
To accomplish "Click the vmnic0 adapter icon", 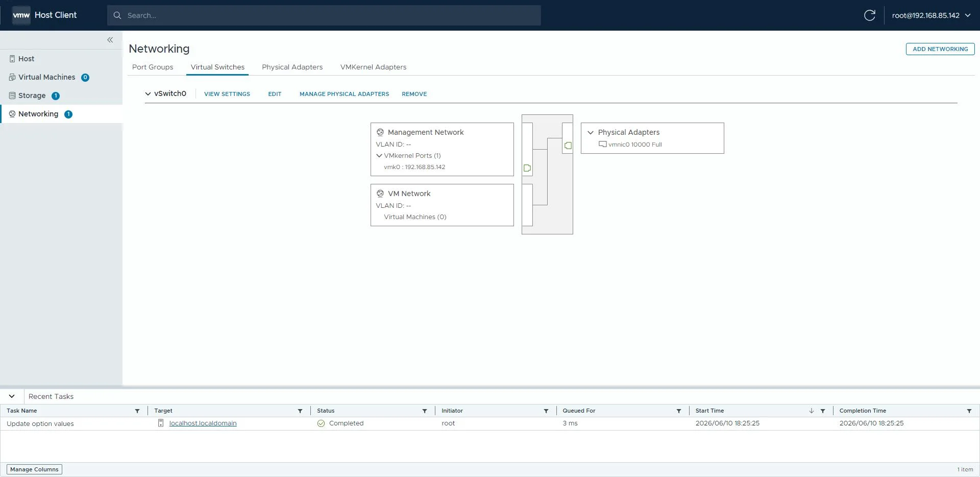I will (x=602, y=145).
